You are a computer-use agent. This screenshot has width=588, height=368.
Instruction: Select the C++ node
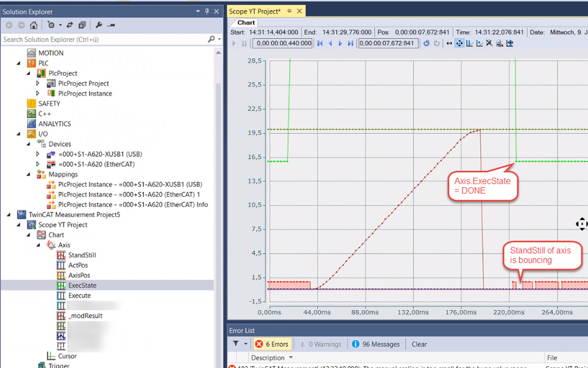tap(44, 114)
